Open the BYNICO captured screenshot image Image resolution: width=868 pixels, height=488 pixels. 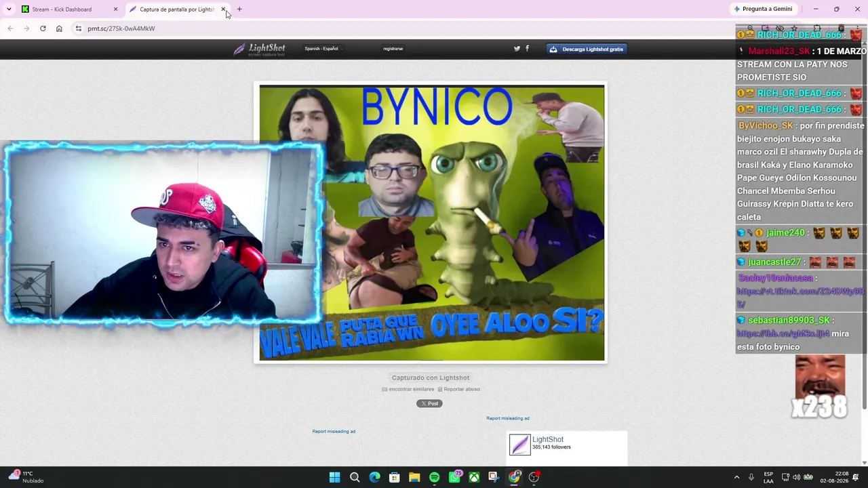[431, 223]
